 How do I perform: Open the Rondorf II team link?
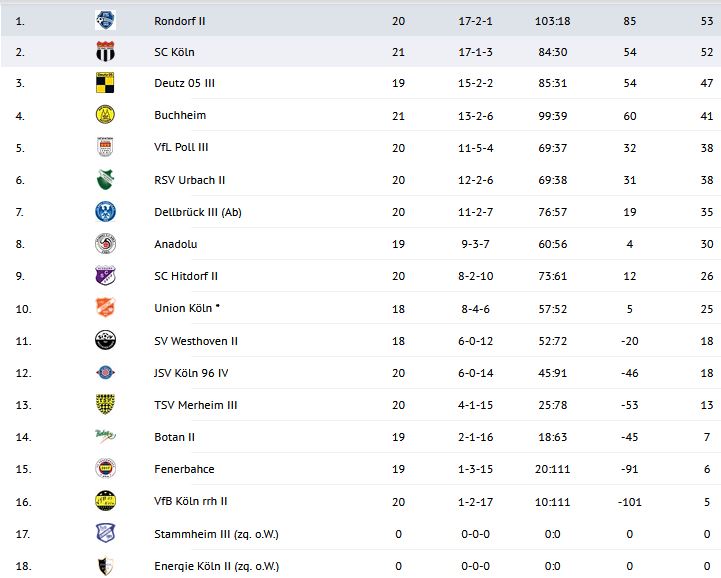coord(182,20)
